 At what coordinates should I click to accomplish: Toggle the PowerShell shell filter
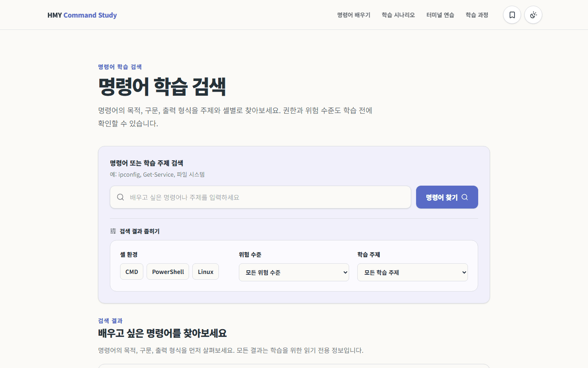coord(168,272)
